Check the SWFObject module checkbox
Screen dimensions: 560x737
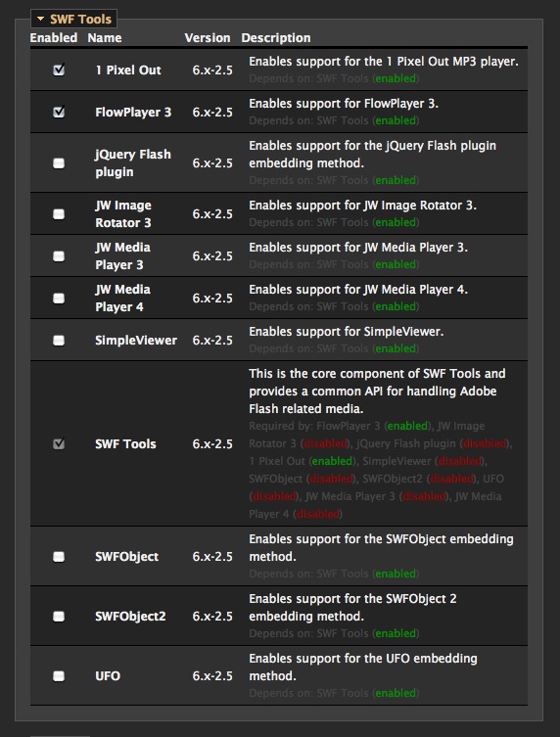59,557
